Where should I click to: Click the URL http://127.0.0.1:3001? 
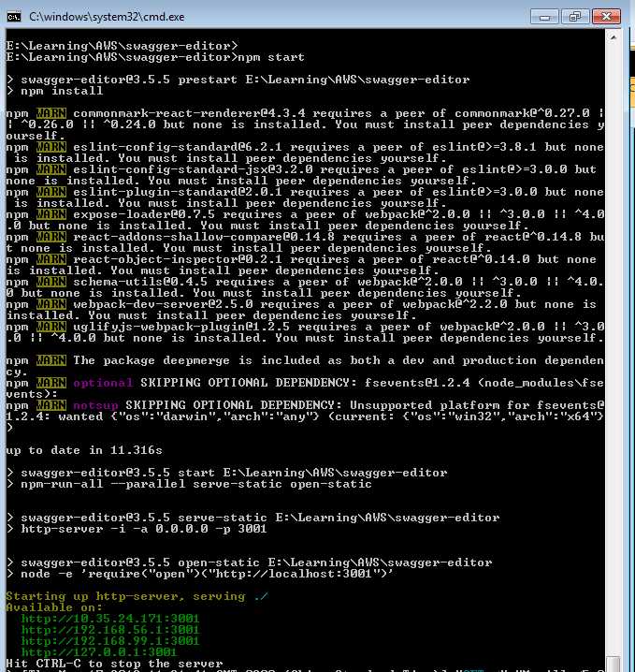click(x=99, y=651)
